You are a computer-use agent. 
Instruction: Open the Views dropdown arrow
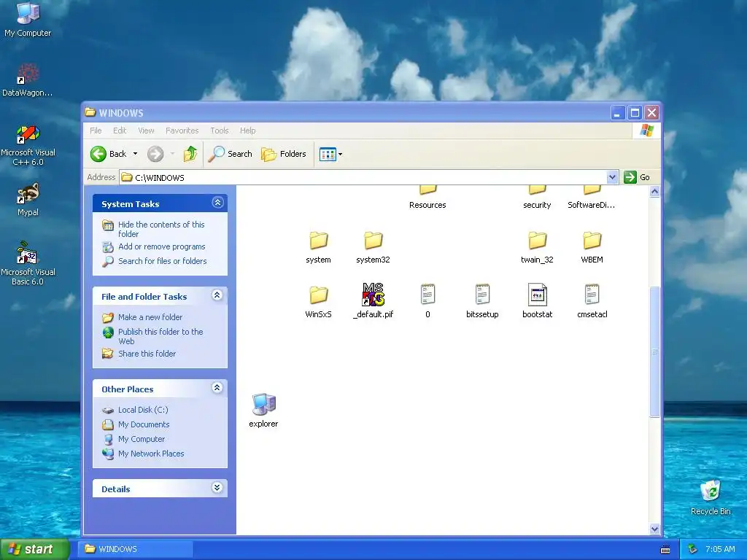(340, 155)
